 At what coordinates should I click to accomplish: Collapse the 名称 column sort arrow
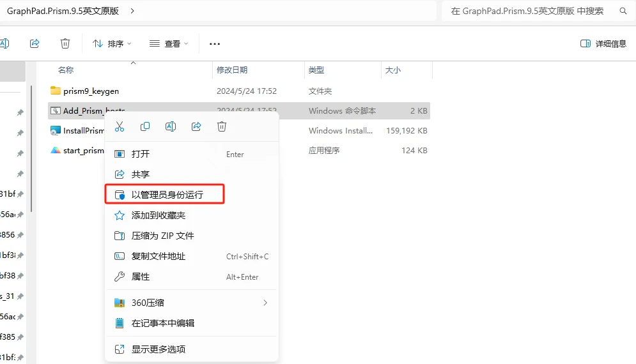[133, 63]
